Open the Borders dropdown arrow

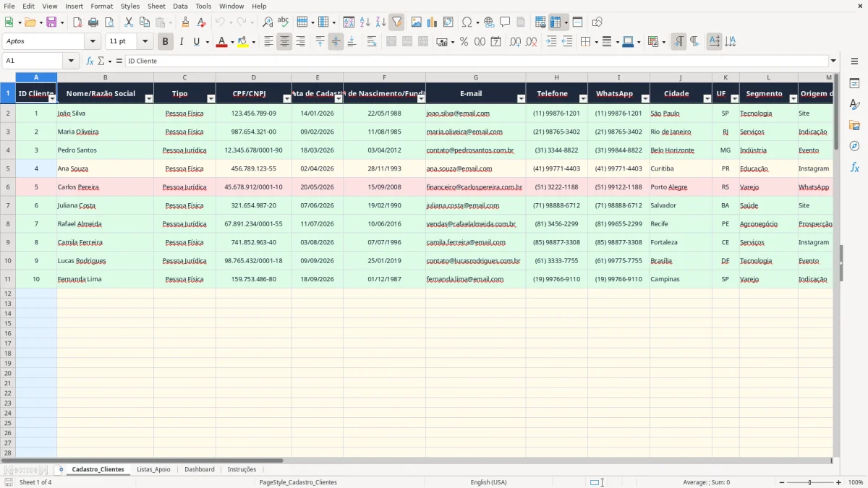(x=595, y=42)
